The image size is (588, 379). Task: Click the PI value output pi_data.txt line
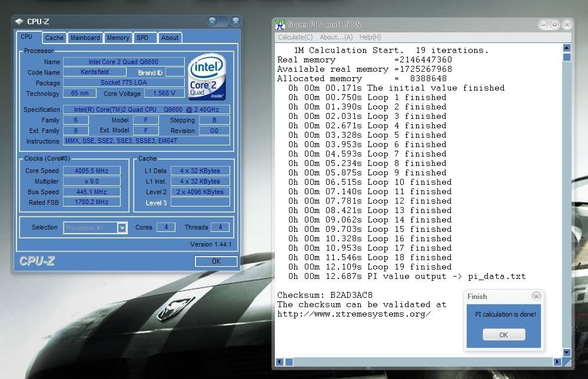click(x=407, y=276)
